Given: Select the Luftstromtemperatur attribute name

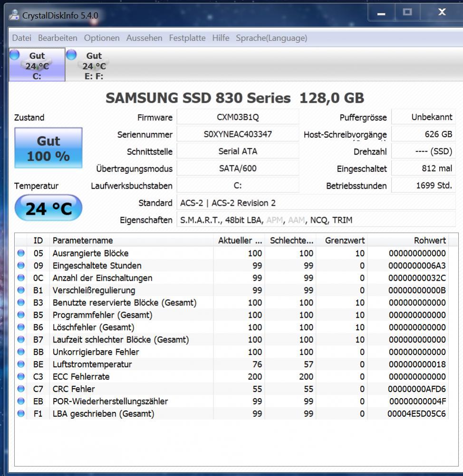Looking at the screenshot, I should click(x=92, y=364).
